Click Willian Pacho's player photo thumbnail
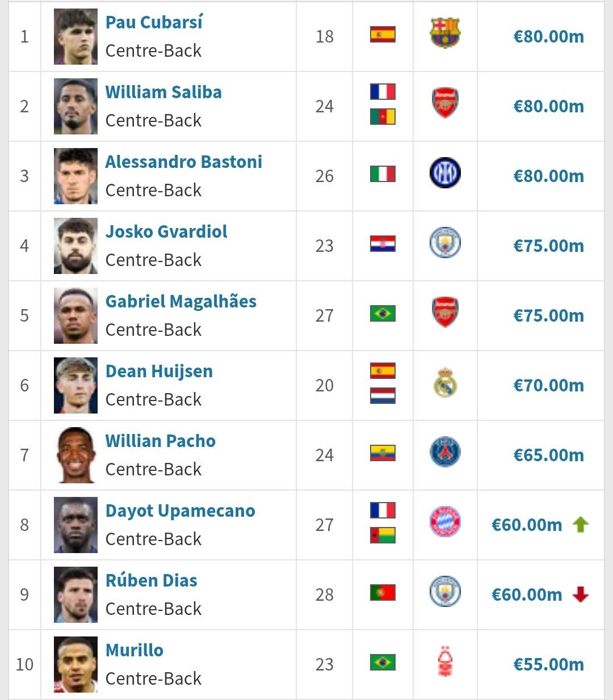The image size is (613, 700). [x=75, y=455]
